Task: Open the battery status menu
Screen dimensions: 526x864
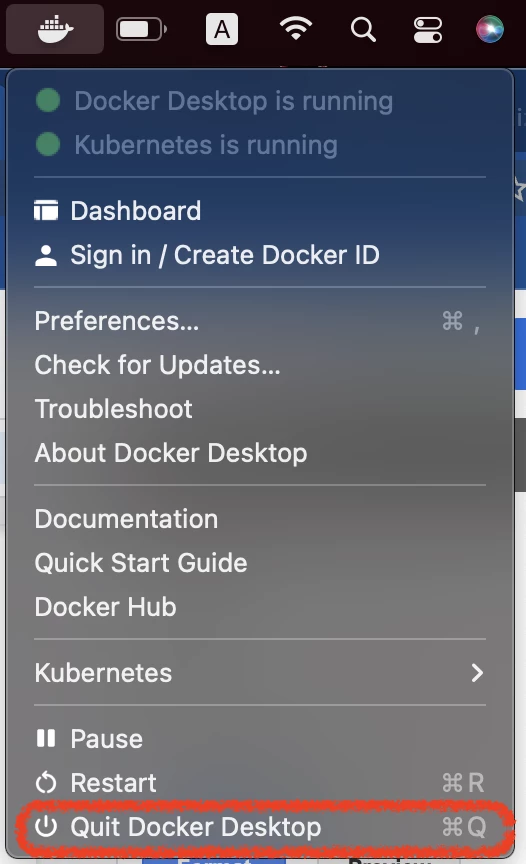Action: (142, 29)
